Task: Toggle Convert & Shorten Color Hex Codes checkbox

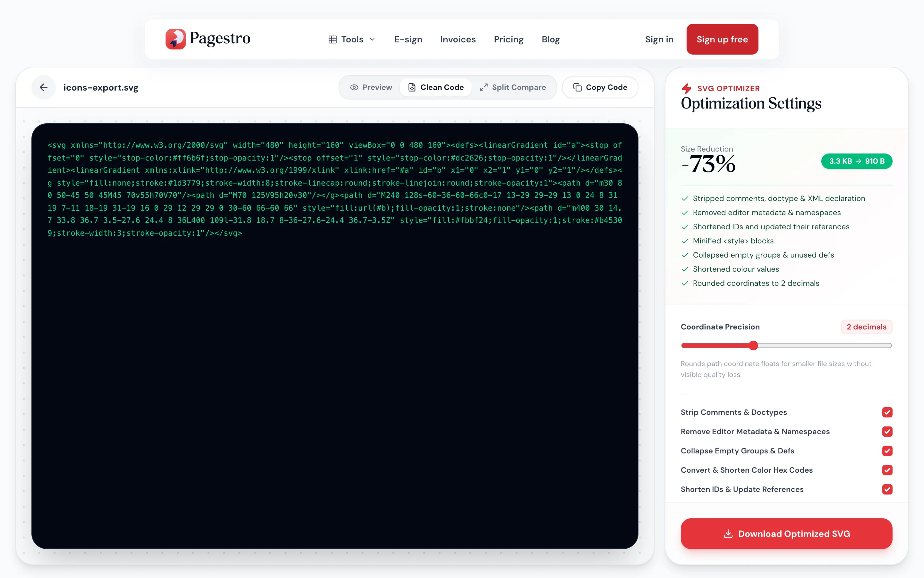Action: point(887,470)
